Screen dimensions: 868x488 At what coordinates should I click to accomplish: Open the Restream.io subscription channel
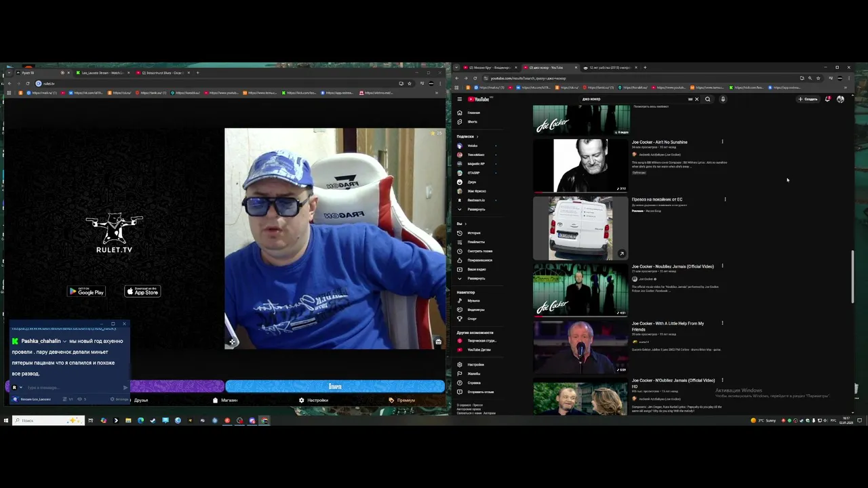pyautogui.click(x=478, y=200)
